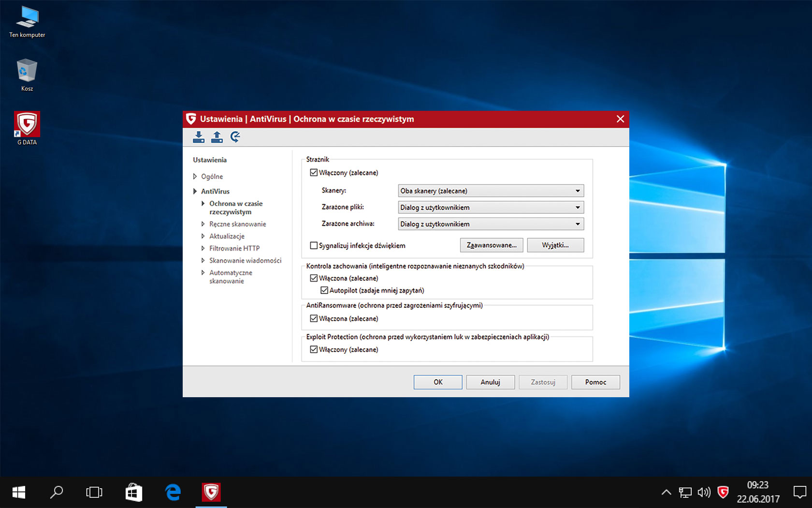
Task: Click G DATA app button on taskbar
Action: tap(211, 493)
